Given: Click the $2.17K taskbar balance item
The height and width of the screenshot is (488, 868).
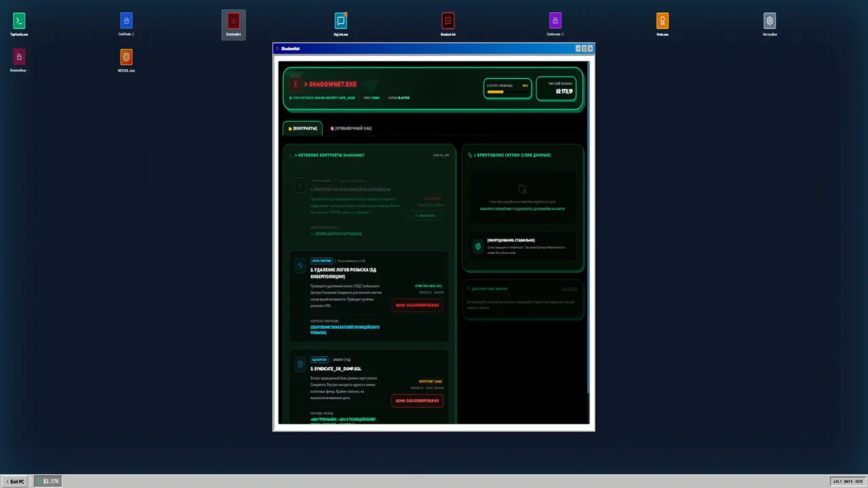Looking at the screenshot, I should click(49, 481).
